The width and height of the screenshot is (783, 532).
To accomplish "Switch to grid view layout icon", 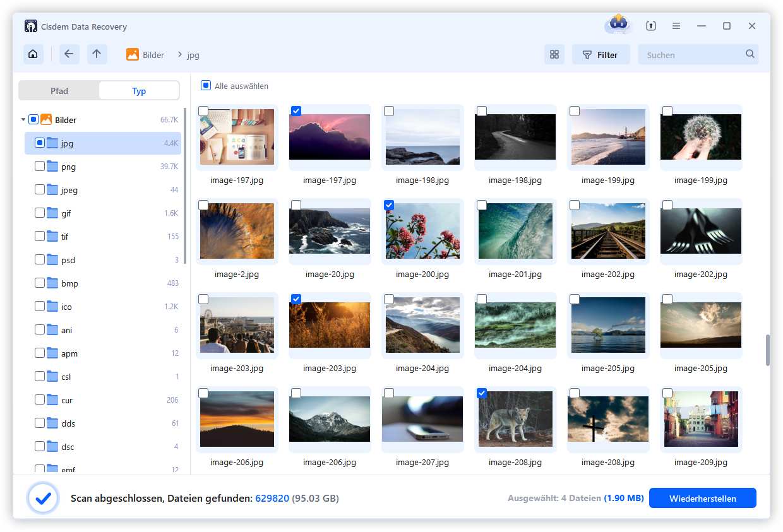I will (554, 55).
